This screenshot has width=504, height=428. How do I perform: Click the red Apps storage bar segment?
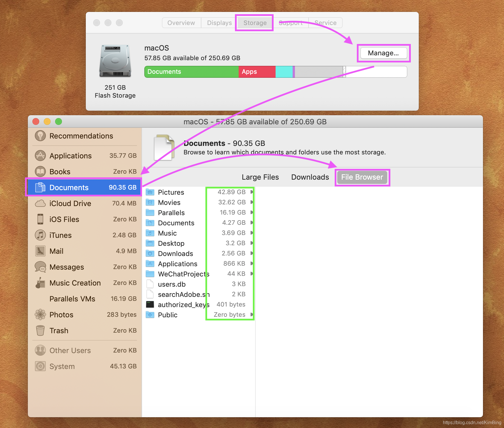(257, 72)
